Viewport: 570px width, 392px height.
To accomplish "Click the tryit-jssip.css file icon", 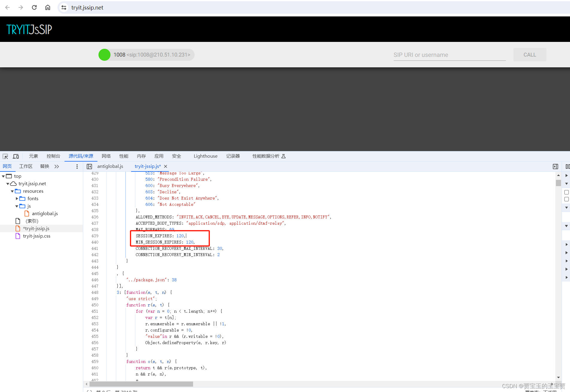I will [18, 236].
